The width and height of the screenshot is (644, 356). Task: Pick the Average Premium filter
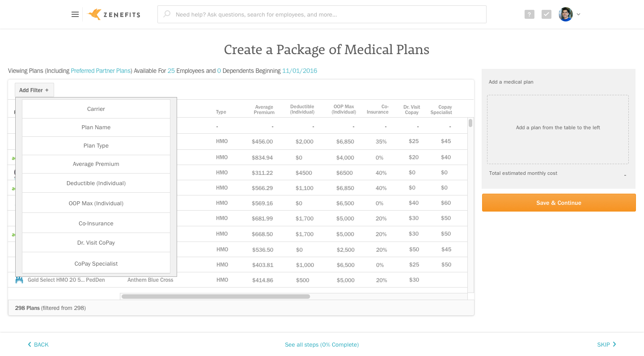tap(96, 164)
